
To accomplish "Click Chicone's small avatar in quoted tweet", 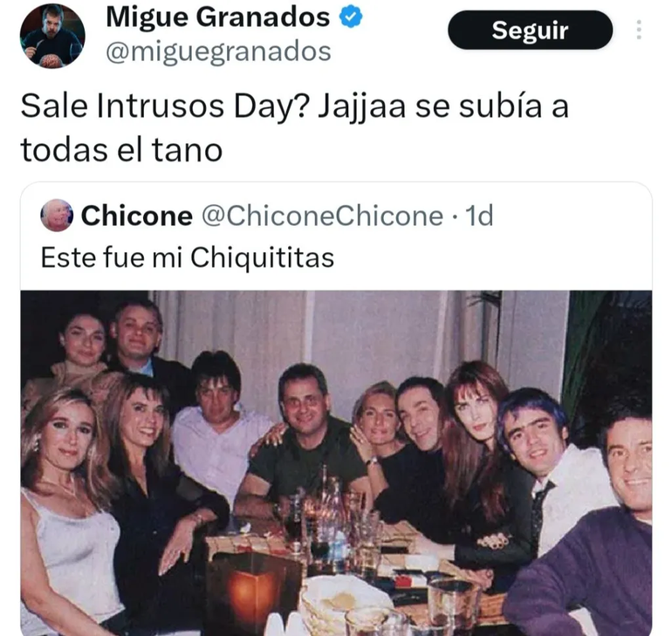I will (x=57, y=215).
